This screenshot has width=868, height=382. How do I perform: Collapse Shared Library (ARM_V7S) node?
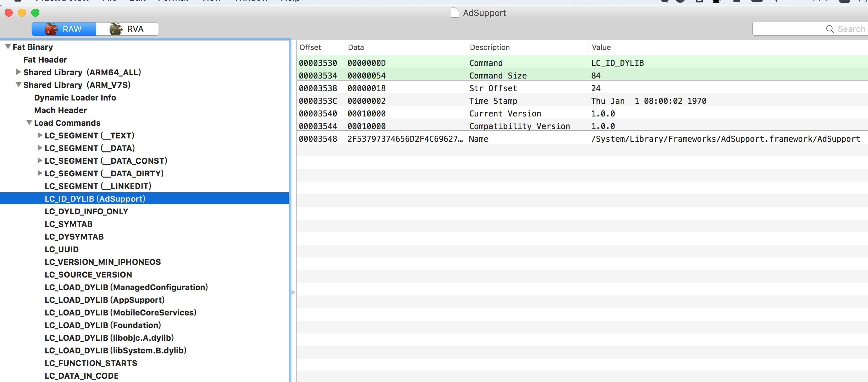(x=19, y=85)
